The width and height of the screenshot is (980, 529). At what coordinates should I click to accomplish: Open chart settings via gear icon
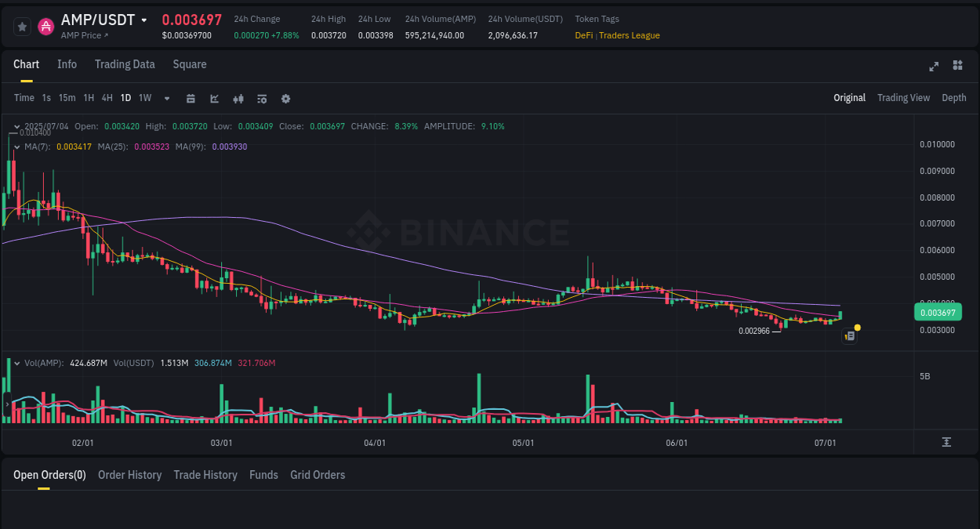coord(285,98)
